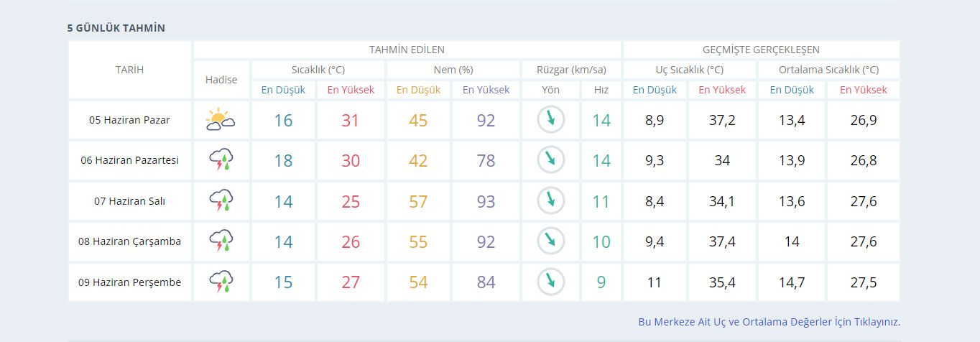The width and height of the screenshot is (980, 342).
Task: Click the Ortalama Sıcaklık (°C) header
Action: coord(828,70)
